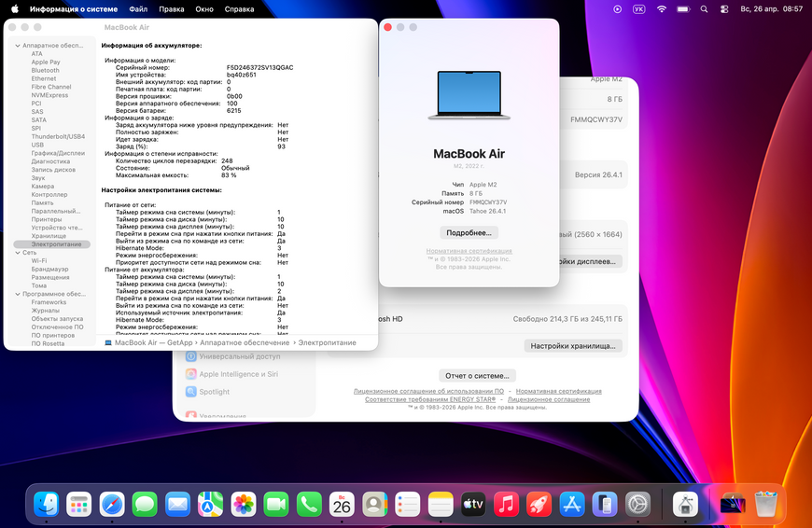Open the Apps launcher grid in Dock

79,504
